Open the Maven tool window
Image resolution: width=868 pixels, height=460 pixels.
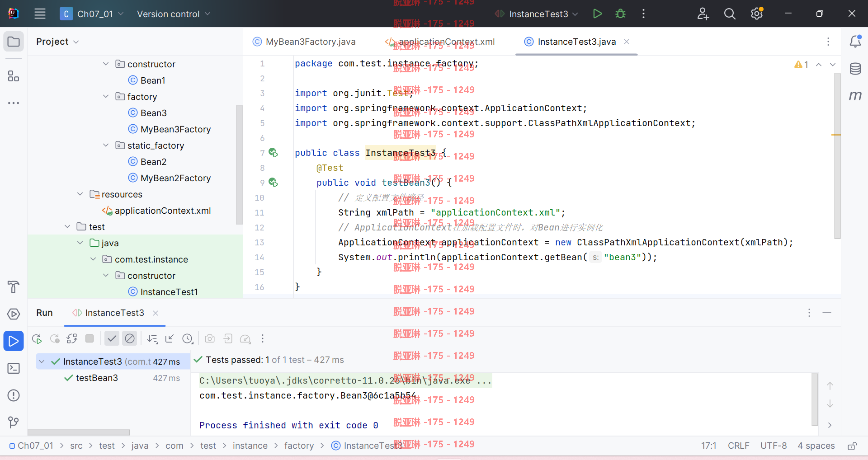(x=855, y=95)
